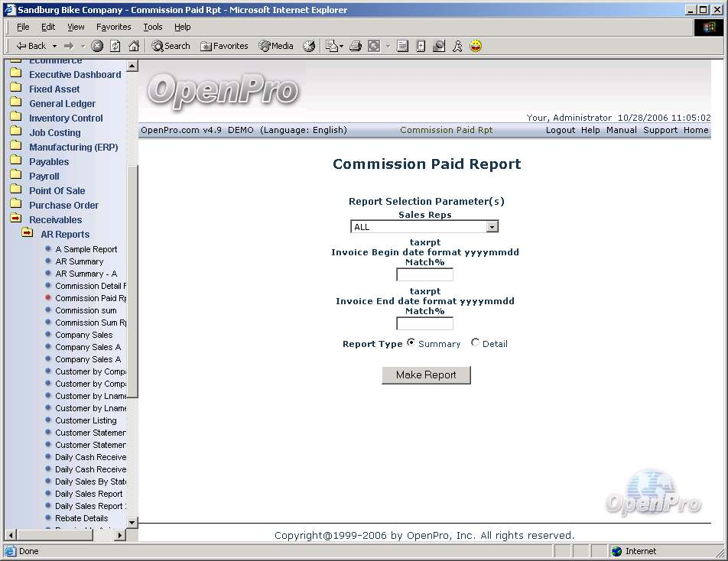This screenshot has width=728, height=561.
Task: Open the Back button history dropdown arrow
Action: [x=53, y=47]
